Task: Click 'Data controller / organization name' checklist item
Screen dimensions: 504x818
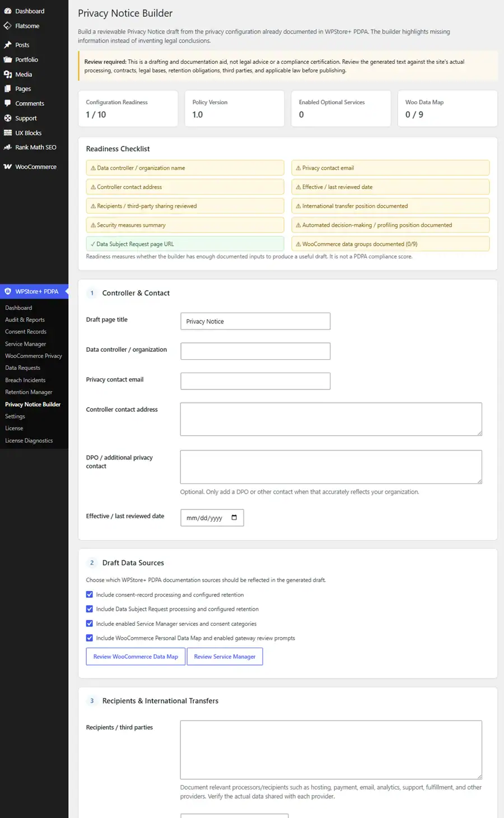Action: [185, 168]
